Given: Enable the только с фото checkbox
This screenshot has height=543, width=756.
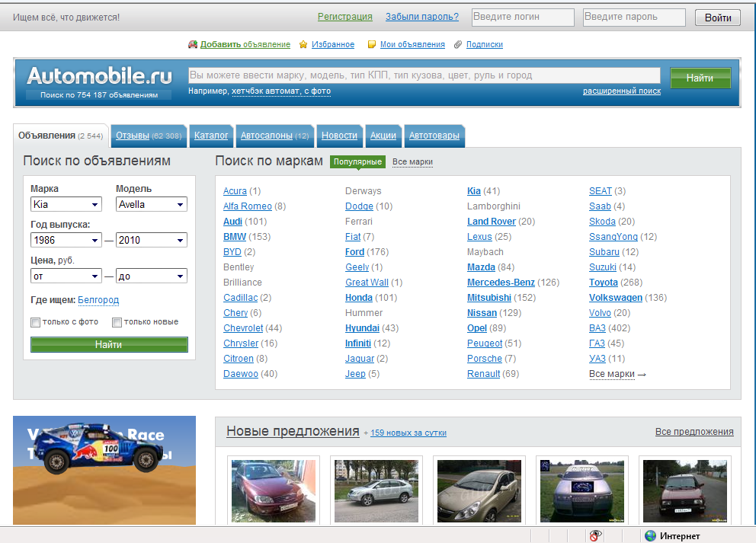Looking at the screenshot, I should (35, 322).
